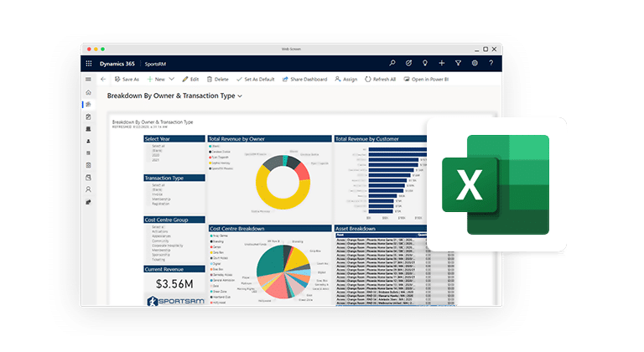This screenshot has width=644, height=352.
Task: Open the lightbulb assistant icon
Action: [425, 63]
